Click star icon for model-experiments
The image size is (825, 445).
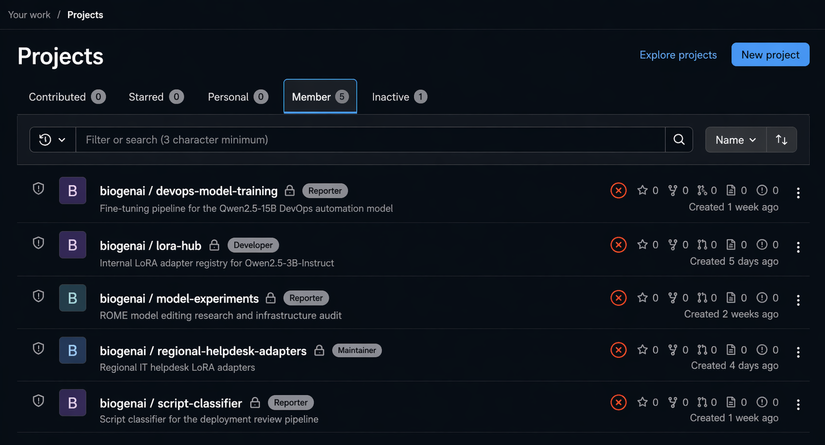pos(642,297)
